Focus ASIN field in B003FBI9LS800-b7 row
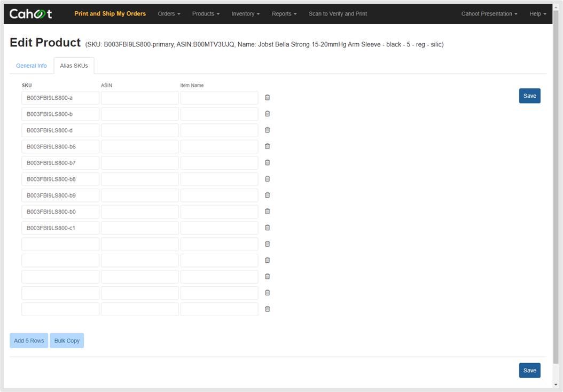563x392 pixels. point(139,162)
